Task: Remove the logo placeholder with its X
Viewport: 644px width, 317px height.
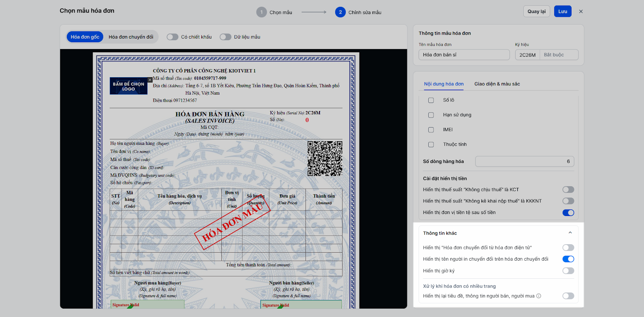Action: click(150, 80)
